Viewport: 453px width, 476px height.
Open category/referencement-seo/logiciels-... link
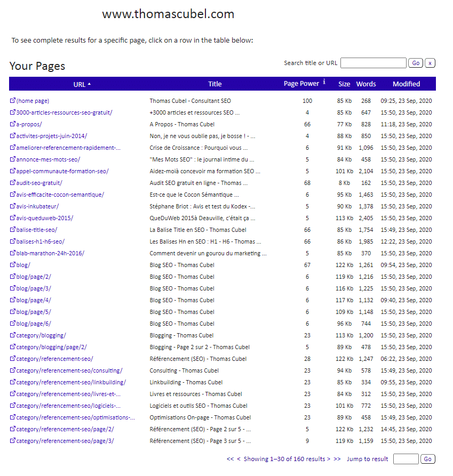pos(68,406)
